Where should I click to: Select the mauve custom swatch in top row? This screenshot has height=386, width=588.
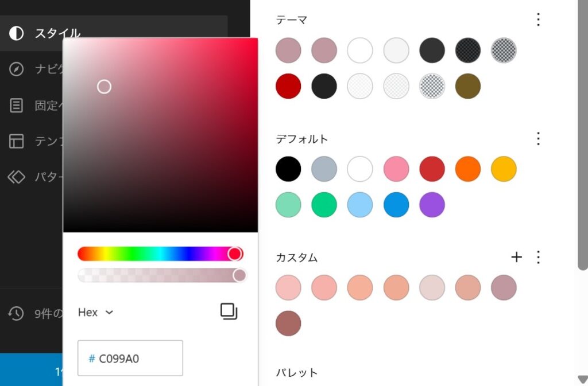coord(504,287)
